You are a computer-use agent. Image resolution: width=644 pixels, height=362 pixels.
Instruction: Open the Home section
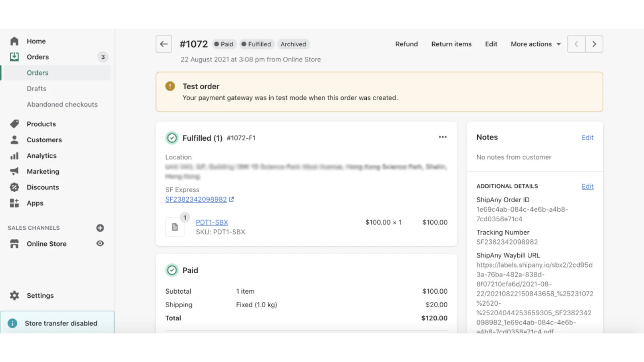point(36,41)
